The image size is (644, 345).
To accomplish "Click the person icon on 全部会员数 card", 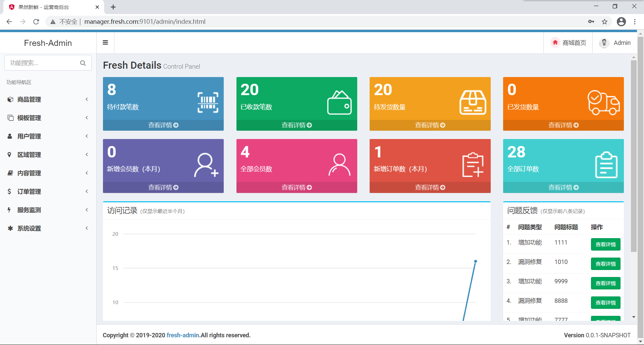I will (x=339, y=165).
